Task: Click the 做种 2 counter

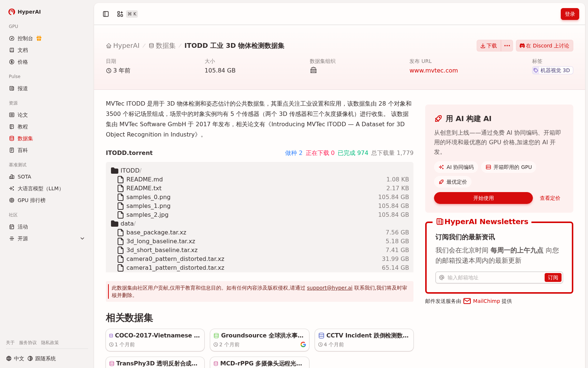Action: click(x=294, y=153)
